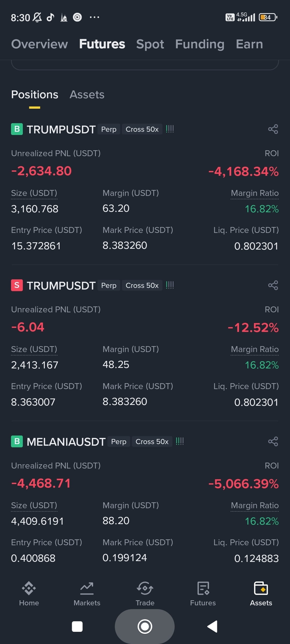Select the Assets sub-tab beside Positions
This screenshot has width=290, height=644.
point(87,94)
